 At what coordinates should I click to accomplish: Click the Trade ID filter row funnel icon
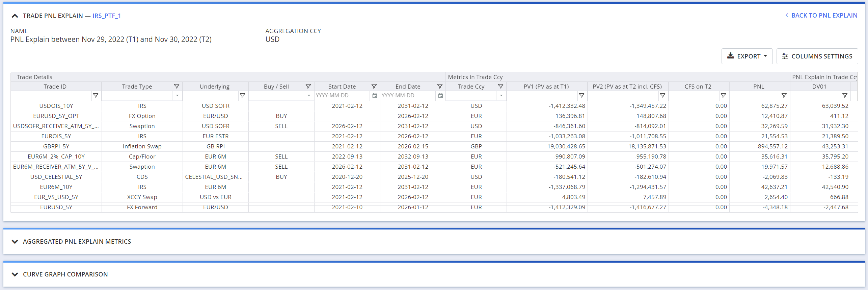96,96
